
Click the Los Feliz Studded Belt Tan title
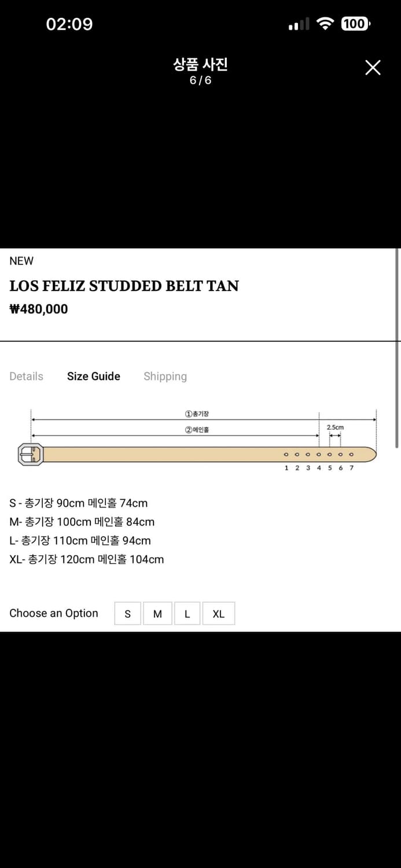[124, 286]
